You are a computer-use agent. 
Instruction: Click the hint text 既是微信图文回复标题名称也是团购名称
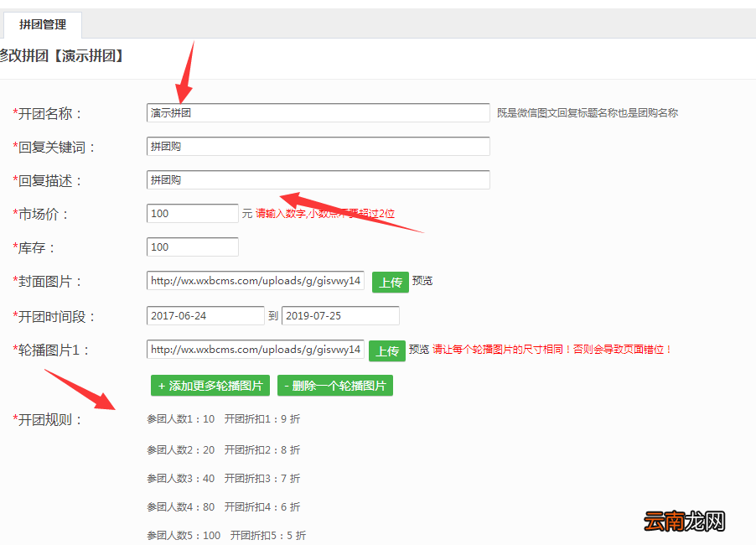point(588,113)
